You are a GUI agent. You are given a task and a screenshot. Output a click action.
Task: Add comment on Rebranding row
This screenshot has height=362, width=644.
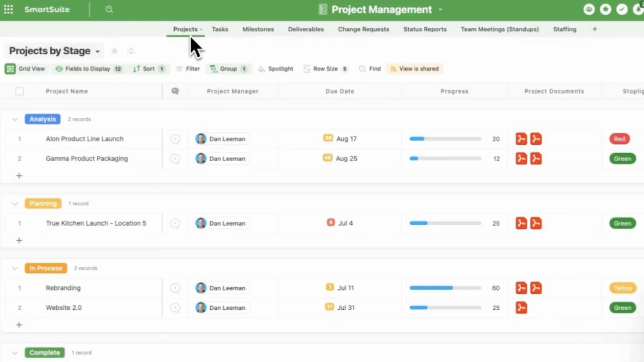click(175, 288)
